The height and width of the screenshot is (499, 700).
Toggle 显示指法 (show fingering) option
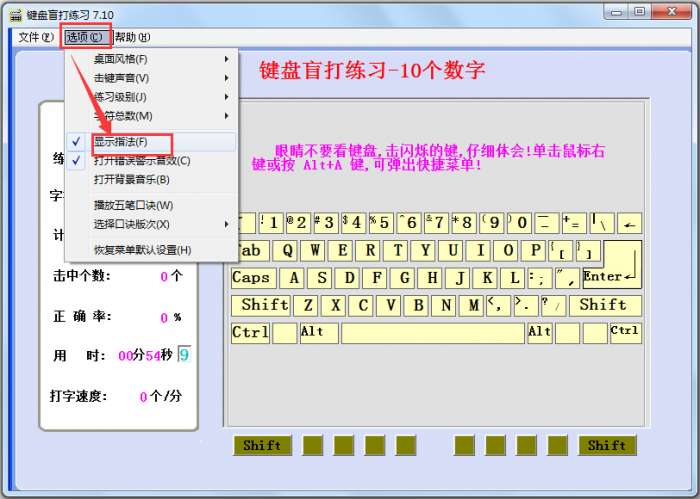pyautogui.click(x=120, y=142)
